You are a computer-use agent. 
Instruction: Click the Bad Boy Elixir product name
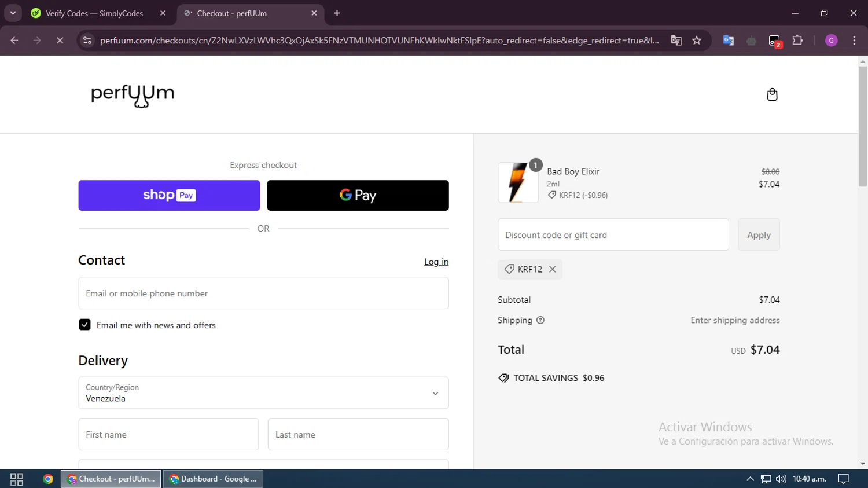coord(573,171)
